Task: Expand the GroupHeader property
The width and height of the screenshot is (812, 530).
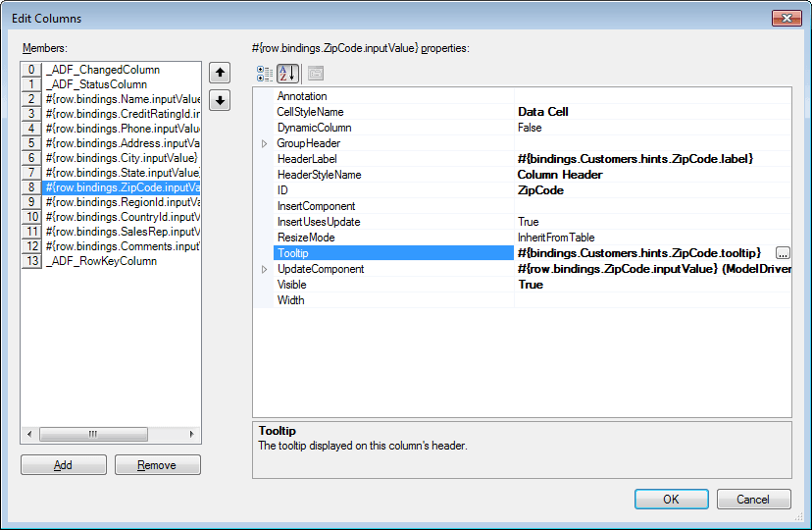Action: pos(264,143)
